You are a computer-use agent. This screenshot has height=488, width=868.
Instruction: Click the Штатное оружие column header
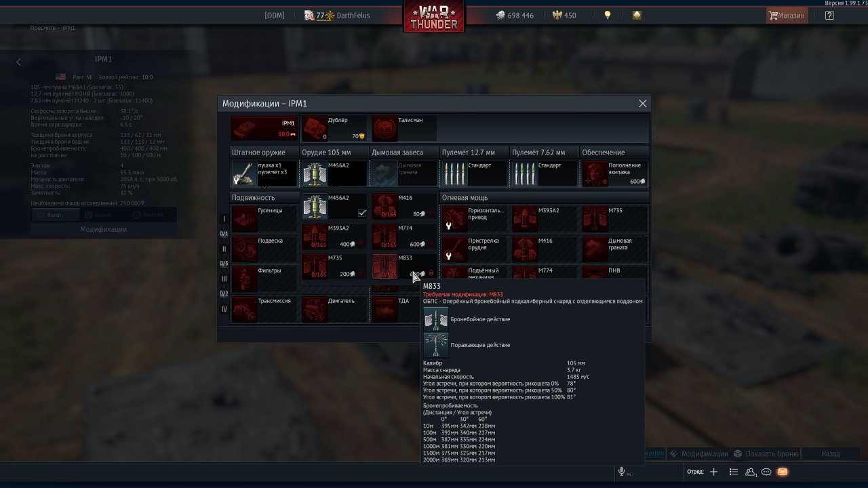click(264, 152)
